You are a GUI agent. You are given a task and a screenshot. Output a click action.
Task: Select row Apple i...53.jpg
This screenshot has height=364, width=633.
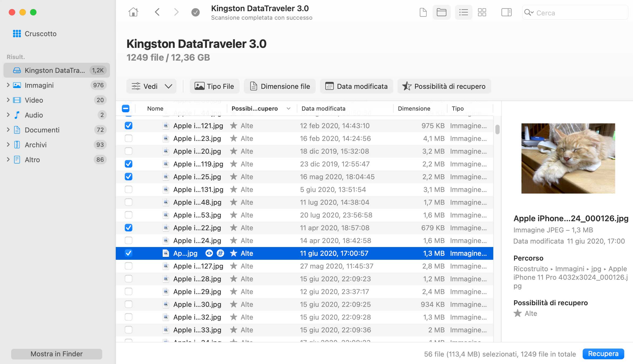pos(305,215)
